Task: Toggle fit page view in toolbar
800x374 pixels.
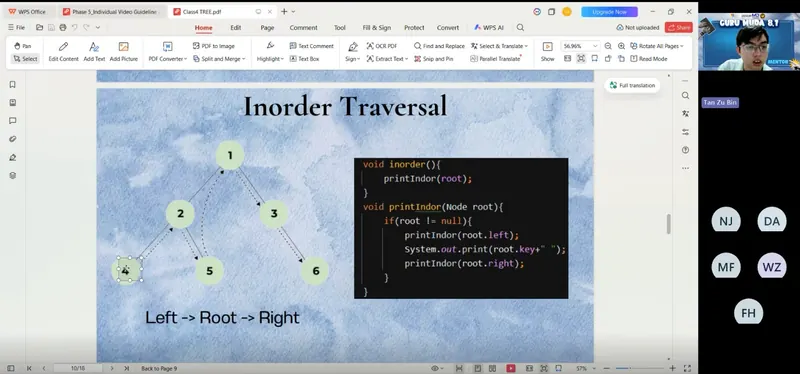Action: tap(581, 59)
